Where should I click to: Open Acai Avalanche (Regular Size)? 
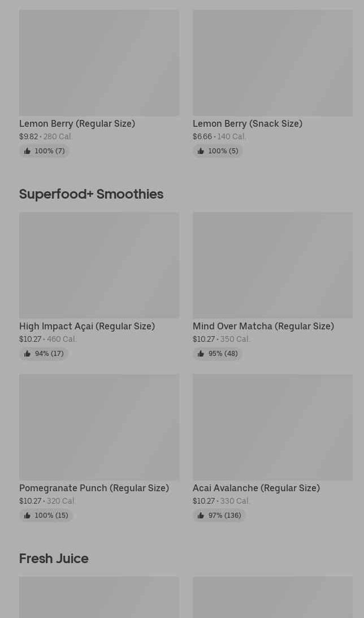point(256,488)
